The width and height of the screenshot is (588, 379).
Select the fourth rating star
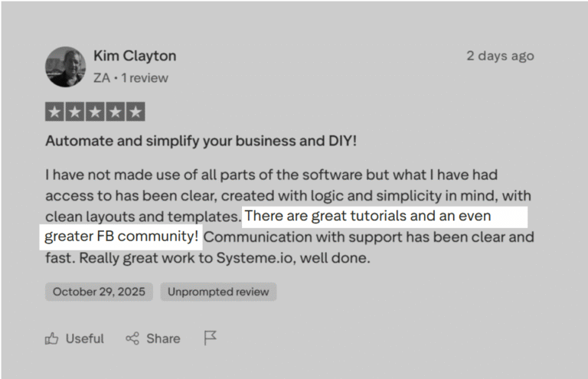pyautogui.click(x=115, y=112)
